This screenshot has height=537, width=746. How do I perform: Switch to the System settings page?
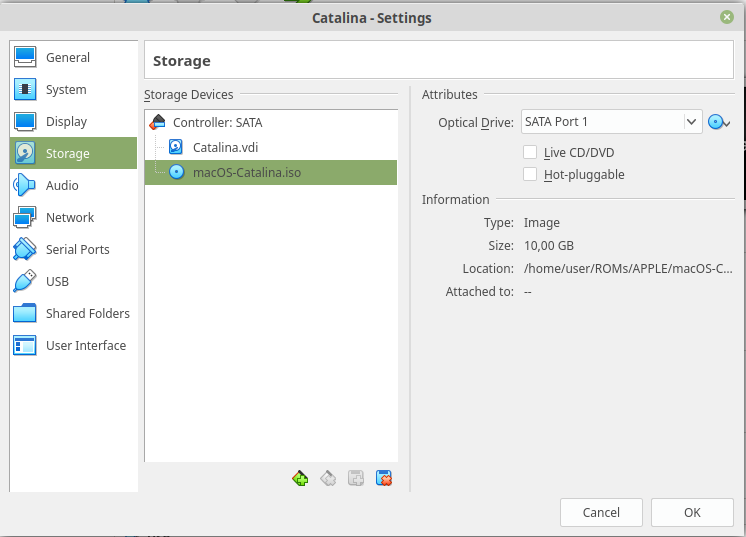tap(66, 90)
